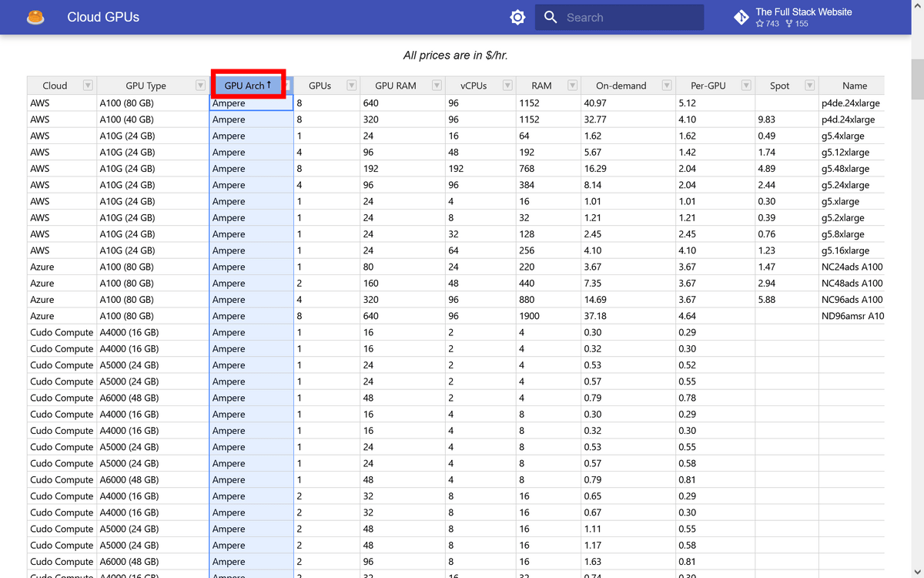Select the NC96ads A100 name cell
The width and height of the screenshot is (924, 578).
click(x=852, y=300)
